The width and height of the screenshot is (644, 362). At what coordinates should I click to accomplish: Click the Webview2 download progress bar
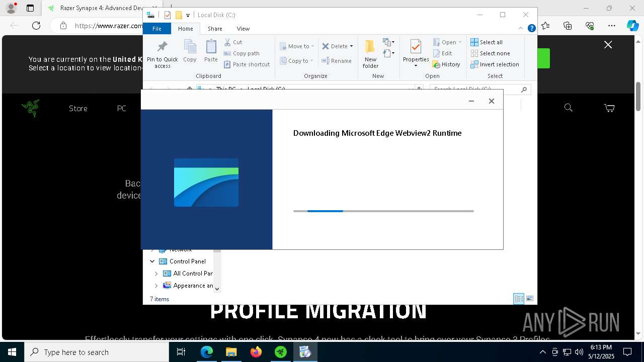(383, 211)
